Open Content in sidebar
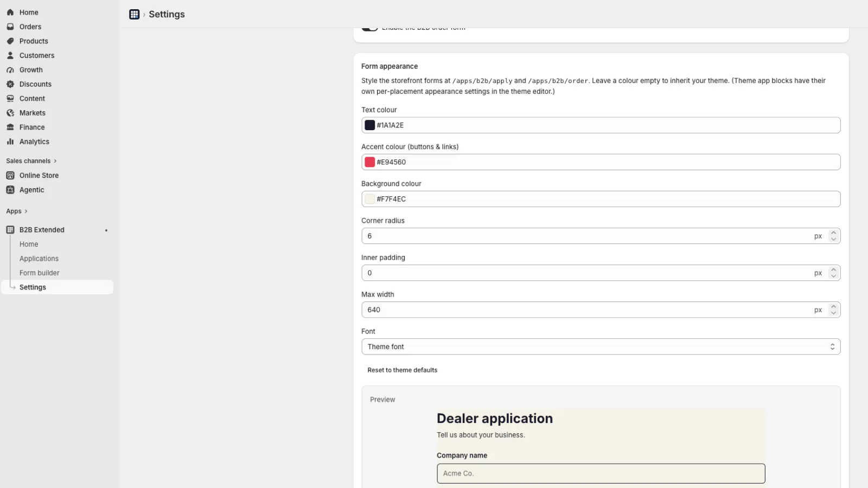 (32, 99)
